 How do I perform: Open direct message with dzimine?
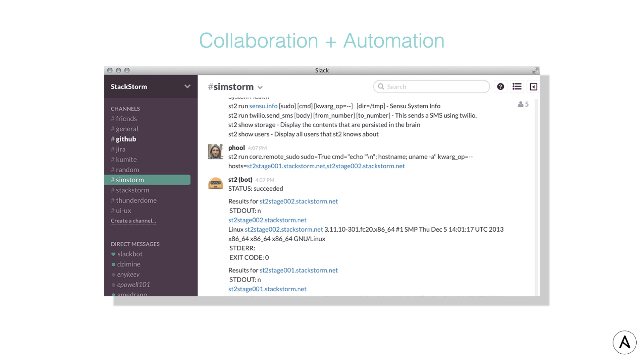point(126,264)
